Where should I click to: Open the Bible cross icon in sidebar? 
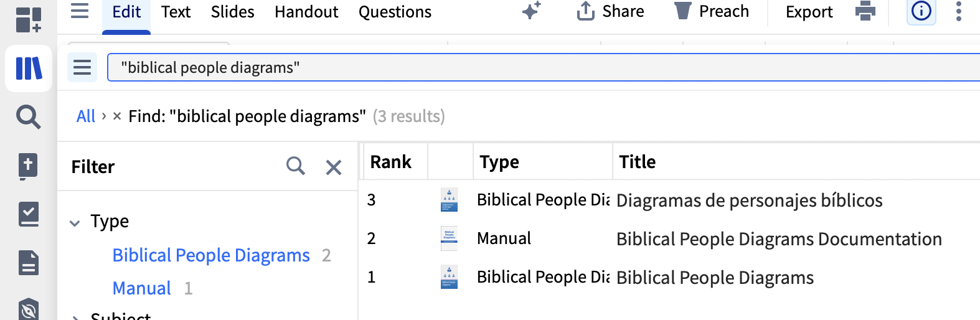pyautogui.click(x=29, y=166)
